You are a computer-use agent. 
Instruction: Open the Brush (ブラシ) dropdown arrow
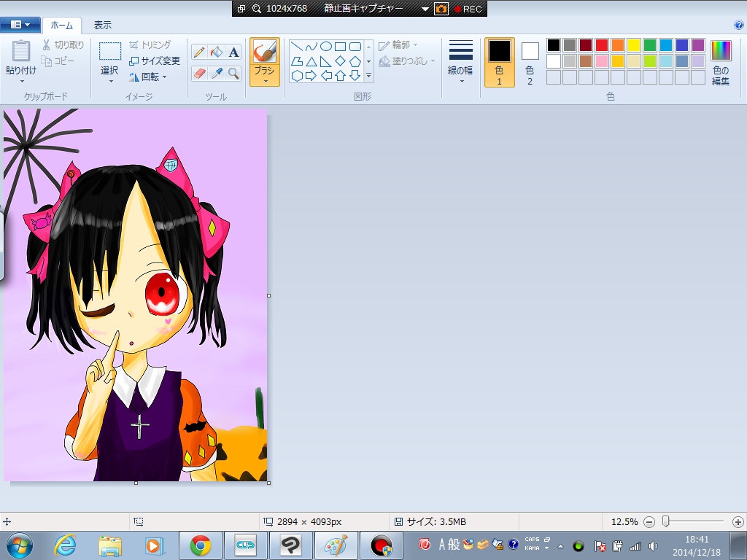coord(264,81)
